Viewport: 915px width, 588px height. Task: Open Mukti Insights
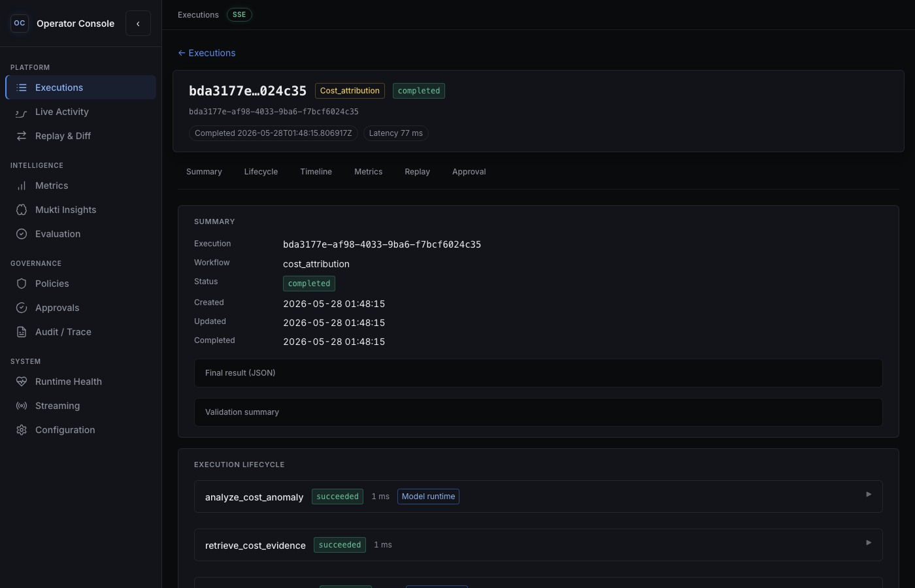coord(81,210)
